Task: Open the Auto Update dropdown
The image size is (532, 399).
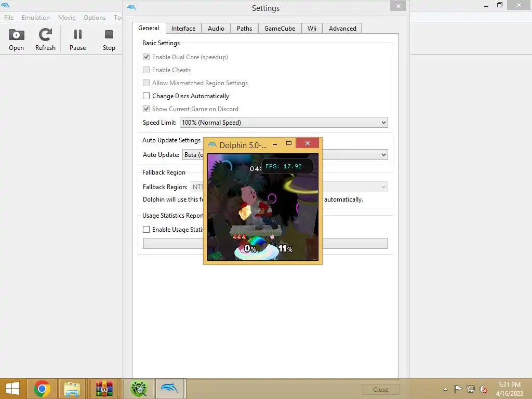Action: click(285, 155)
